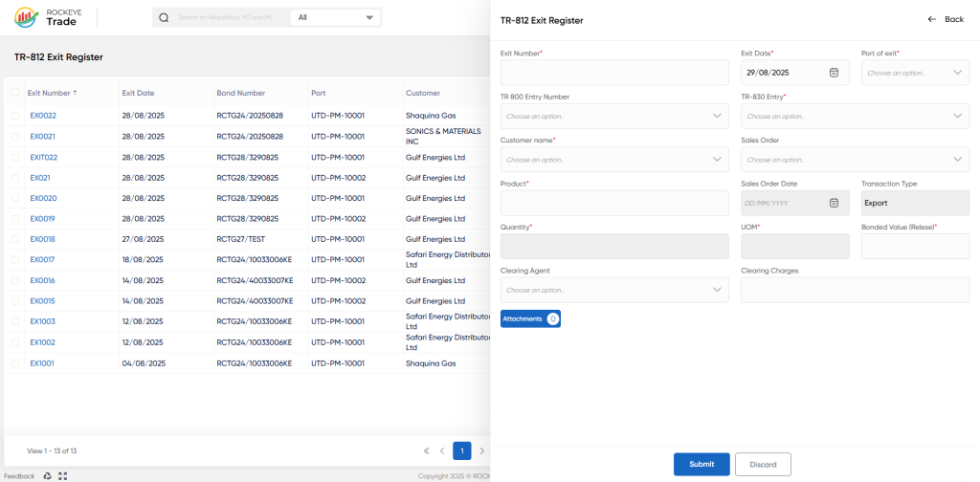Click bond number RCTG27/TEST cell

click(x=242, y=239)
